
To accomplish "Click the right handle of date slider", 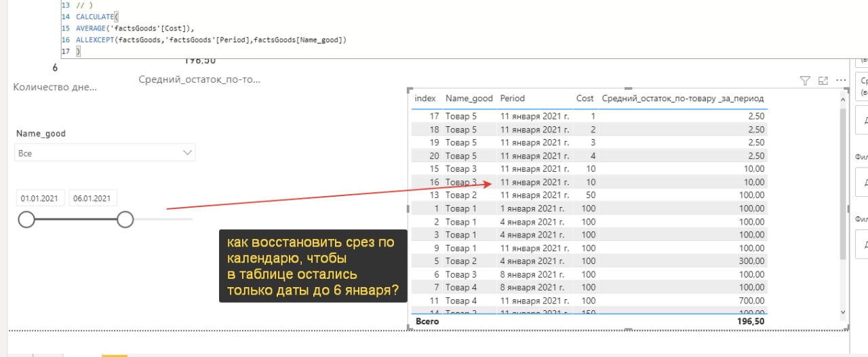I will [125, 219].
